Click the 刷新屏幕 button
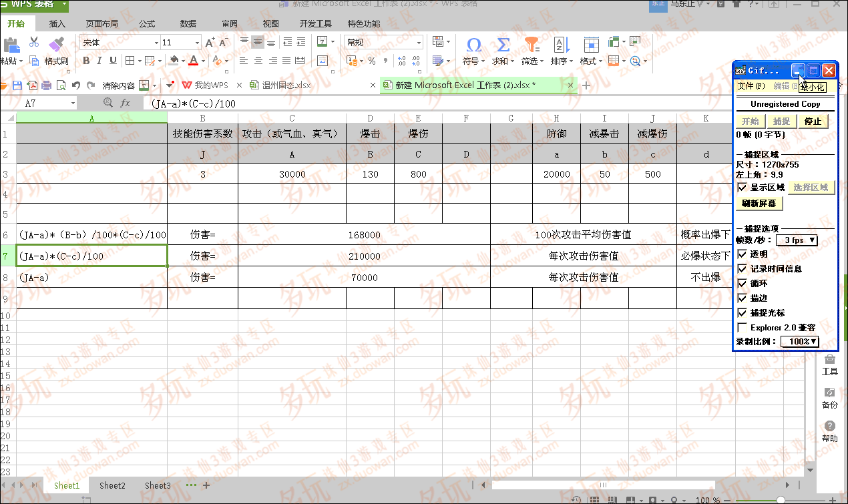 pos(759,203)
